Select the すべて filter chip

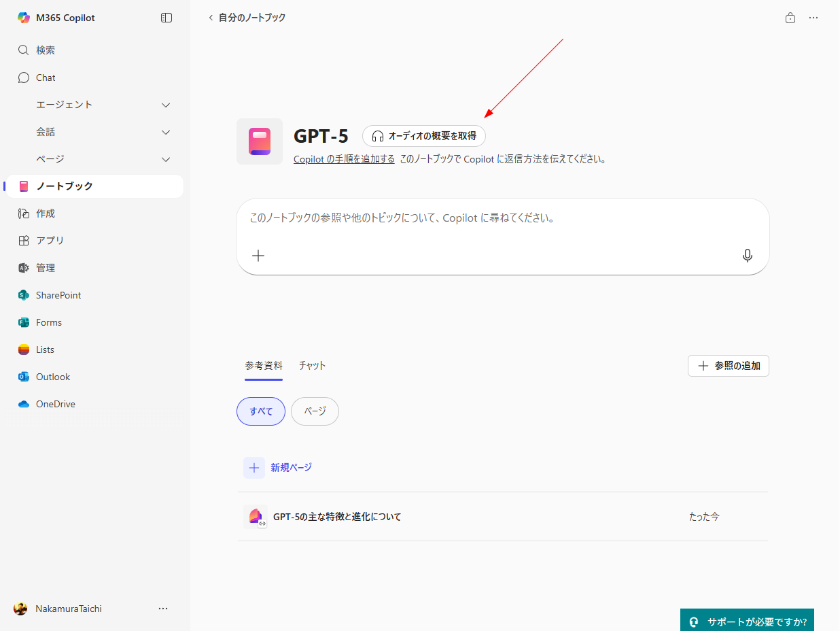click(x=261, y=411)
